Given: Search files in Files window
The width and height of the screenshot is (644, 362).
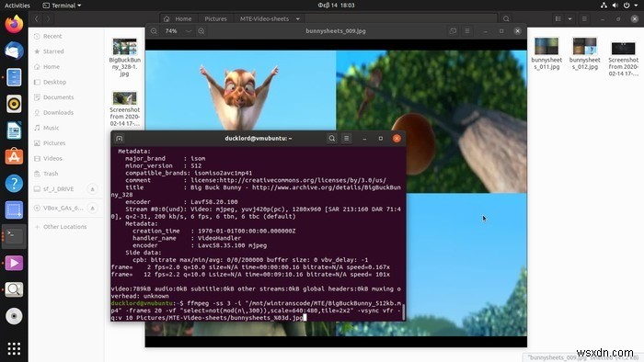Looking at the screenshot, I should [506, 19].
